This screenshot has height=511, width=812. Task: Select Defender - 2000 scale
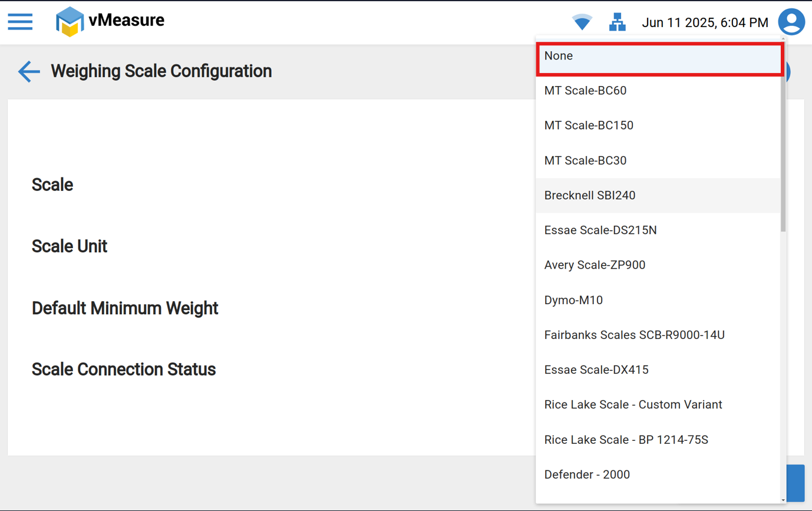[x=658, y=474]
